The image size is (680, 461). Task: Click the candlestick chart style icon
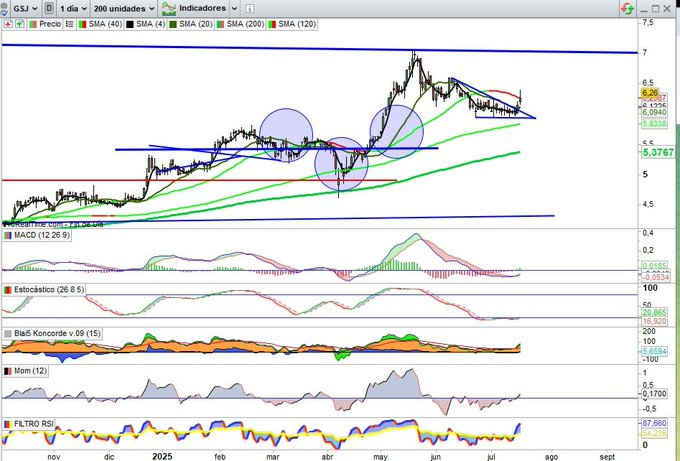[49, 8]
